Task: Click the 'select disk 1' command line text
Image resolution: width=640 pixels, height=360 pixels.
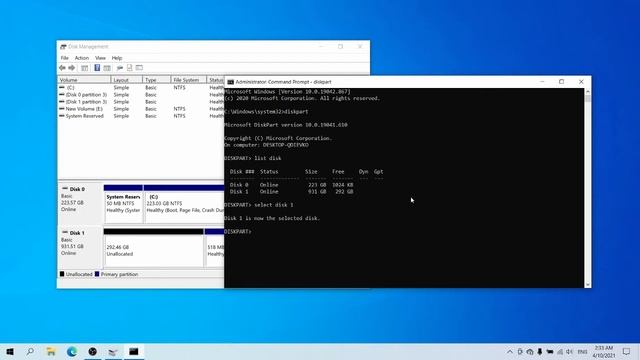Action: [274, 205]
